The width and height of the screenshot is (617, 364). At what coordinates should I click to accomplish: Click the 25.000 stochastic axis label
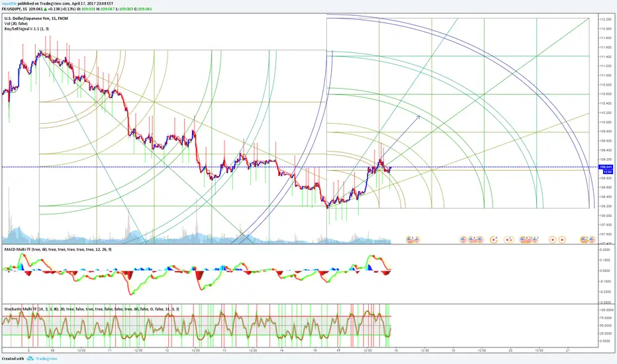(x=604, y=334)
